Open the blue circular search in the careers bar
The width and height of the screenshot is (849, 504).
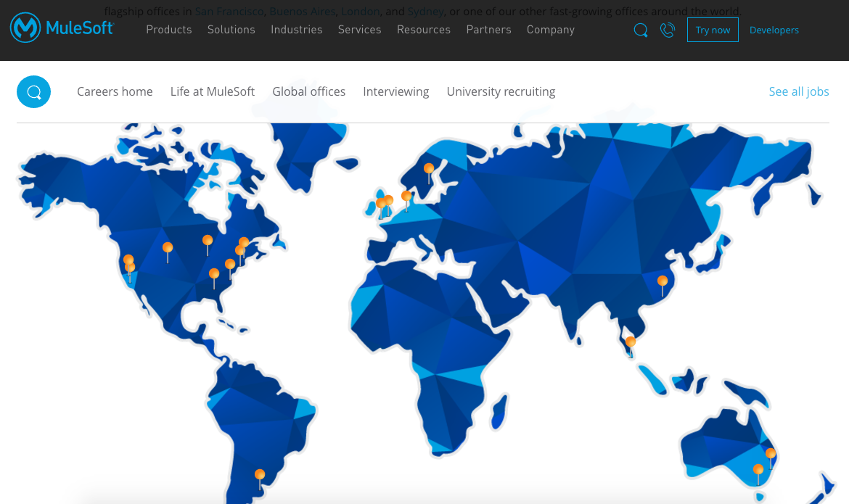(33, 91)
